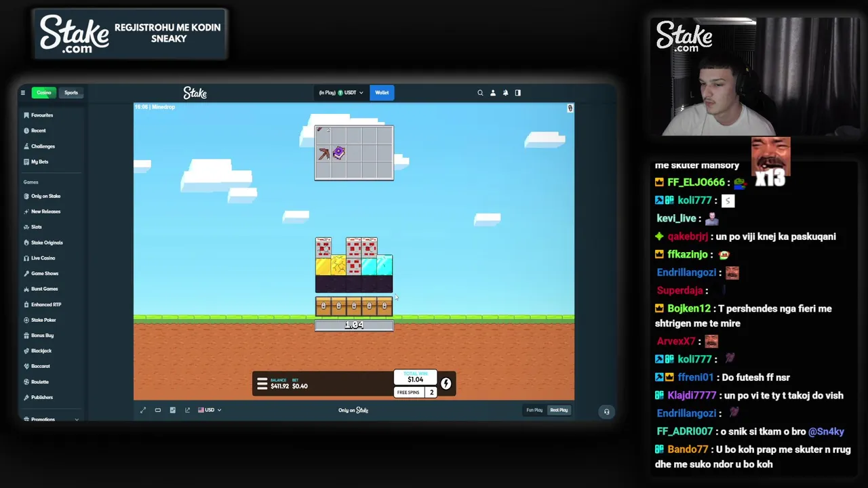The width and height of the screenshot is (868, 488).
Task: Open the notifications bell icon
Action: 505,93
